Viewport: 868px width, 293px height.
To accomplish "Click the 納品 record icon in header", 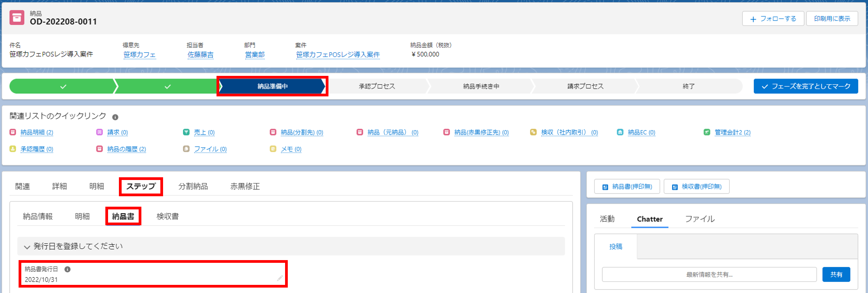I will 17,18.
